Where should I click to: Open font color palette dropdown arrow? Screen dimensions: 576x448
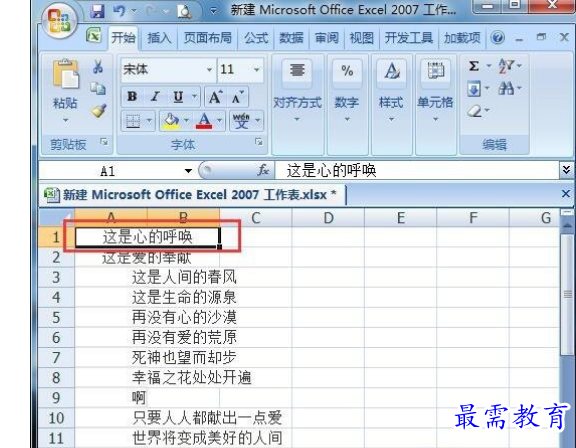point(219,120)
